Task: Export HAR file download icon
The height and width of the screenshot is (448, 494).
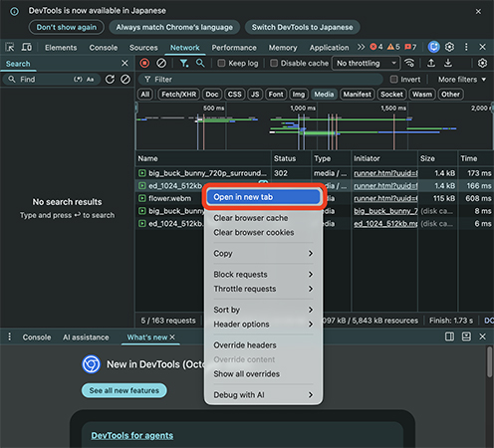Action: [448, 63]
